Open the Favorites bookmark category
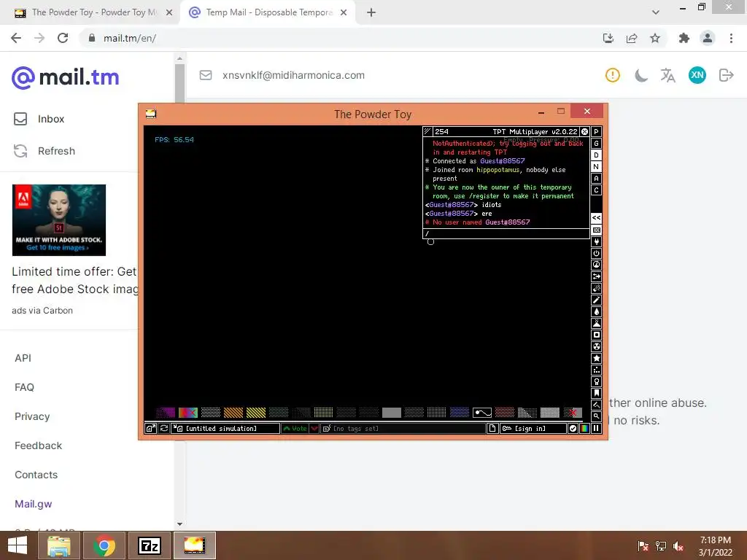This screenshot has width=747, height=560. pos(597,393)
